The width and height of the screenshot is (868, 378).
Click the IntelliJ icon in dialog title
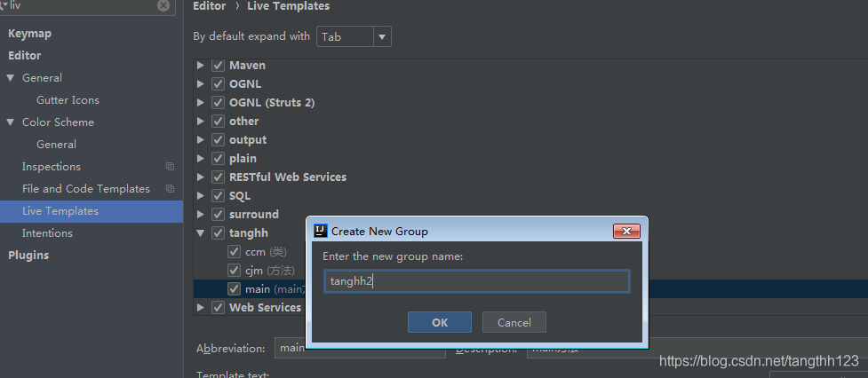[321, 232]
